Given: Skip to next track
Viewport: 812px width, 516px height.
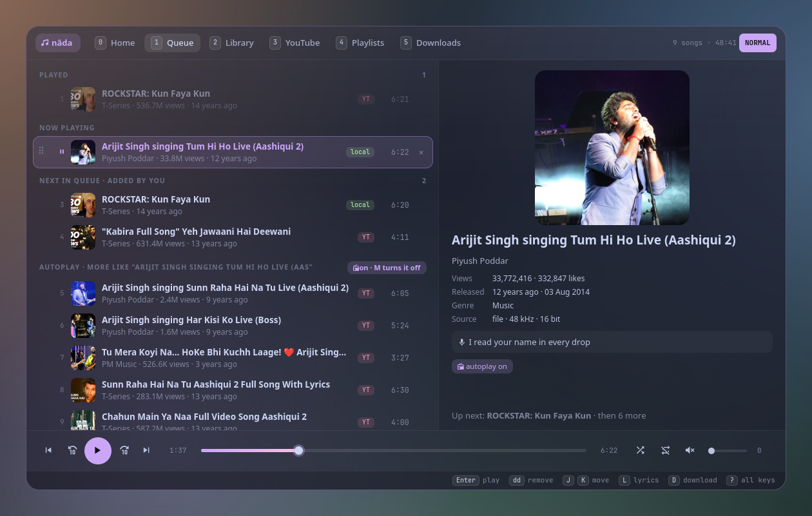Looking at the screenshot, I should (x=146, y=450).
